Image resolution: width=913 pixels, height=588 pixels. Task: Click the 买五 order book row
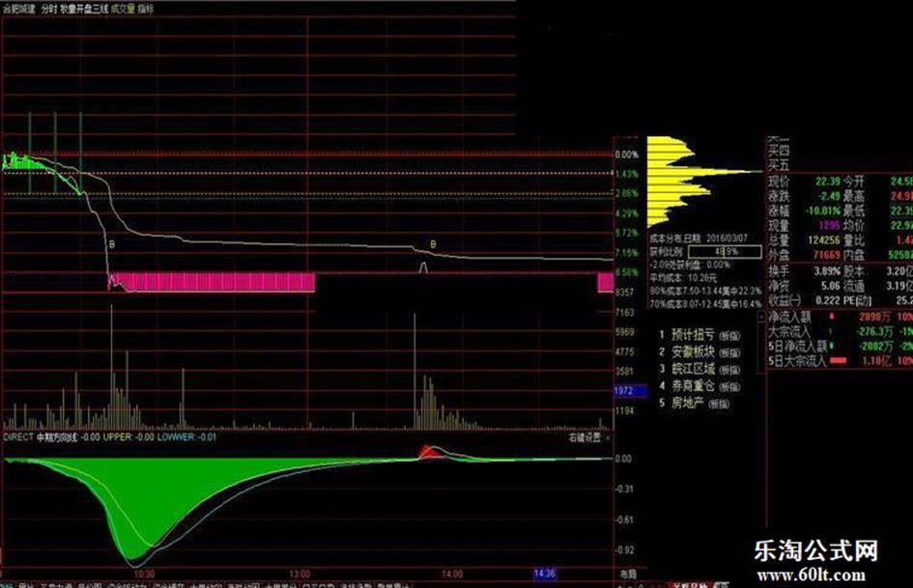coord(779,165)
